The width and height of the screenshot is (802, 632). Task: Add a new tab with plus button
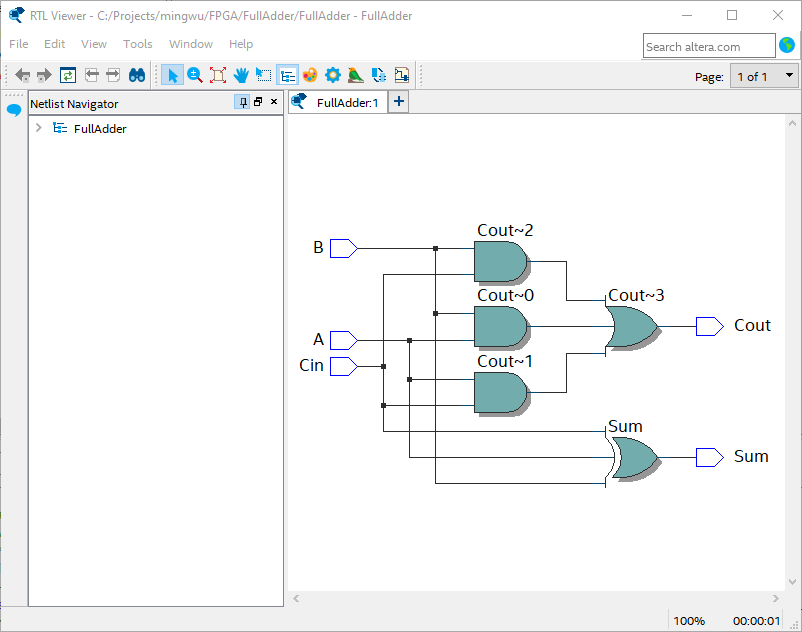coord(399,102)
